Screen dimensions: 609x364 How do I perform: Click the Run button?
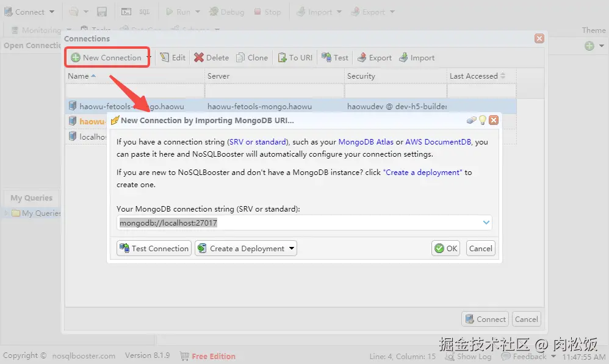[178, 12]
